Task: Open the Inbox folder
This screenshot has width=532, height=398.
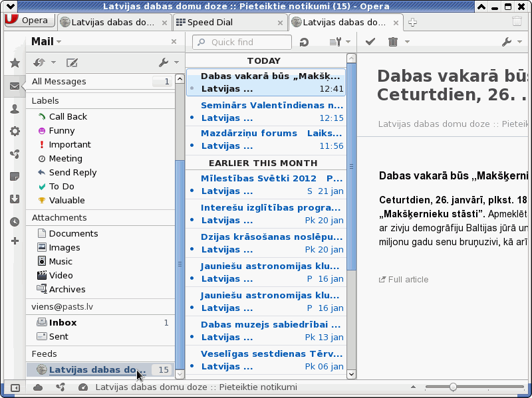Action: click(100, 322)
